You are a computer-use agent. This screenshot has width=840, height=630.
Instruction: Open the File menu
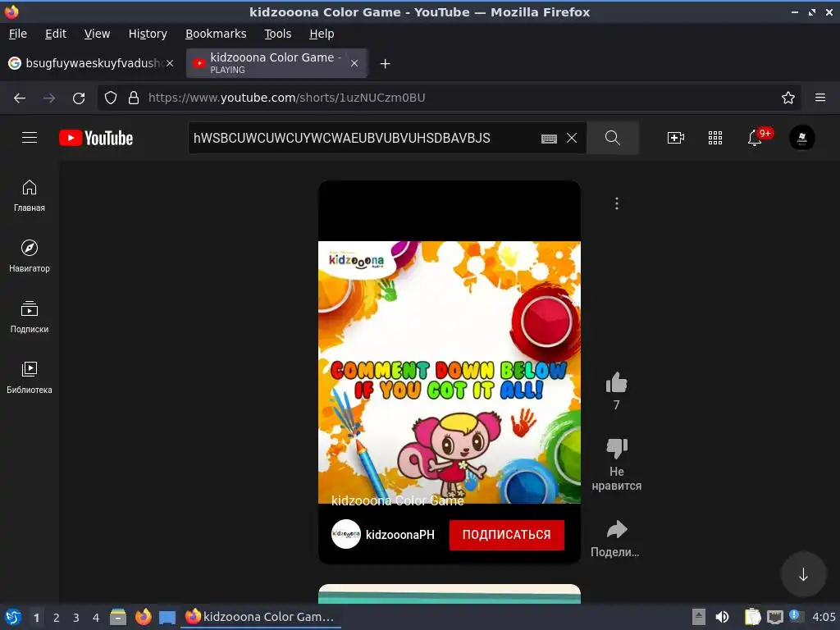18,34
